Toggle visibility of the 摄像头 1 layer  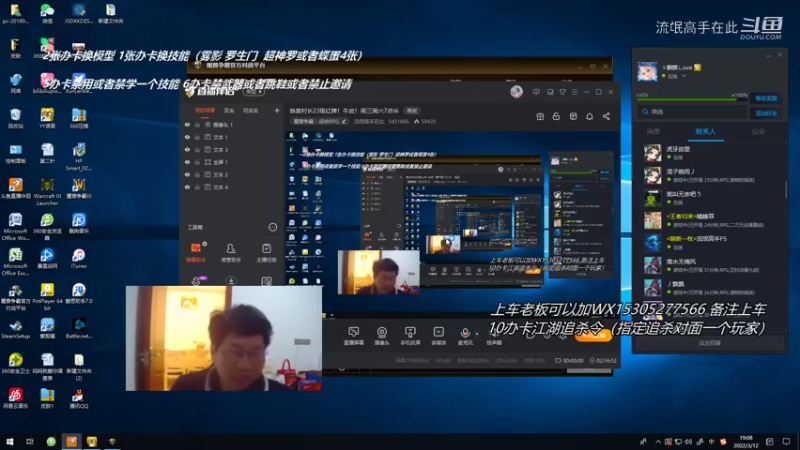[187, 124]
